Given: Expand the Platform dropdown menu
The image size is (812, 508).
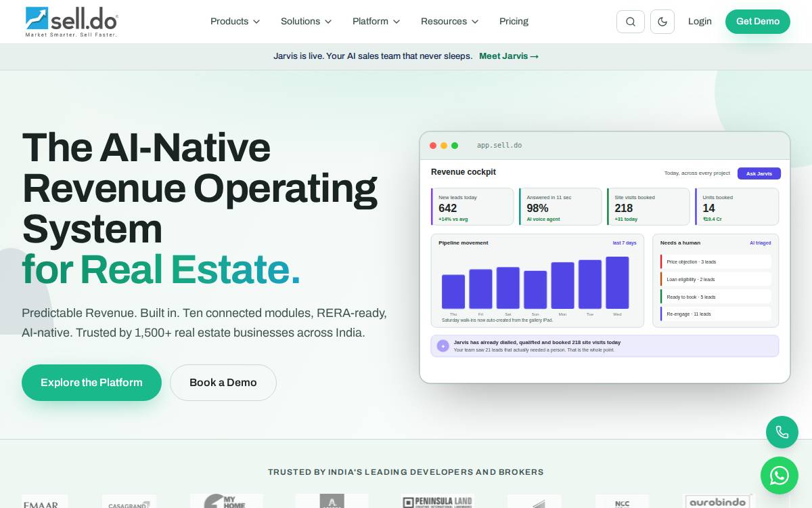Looking at the screenshot, I should point(376,22).
